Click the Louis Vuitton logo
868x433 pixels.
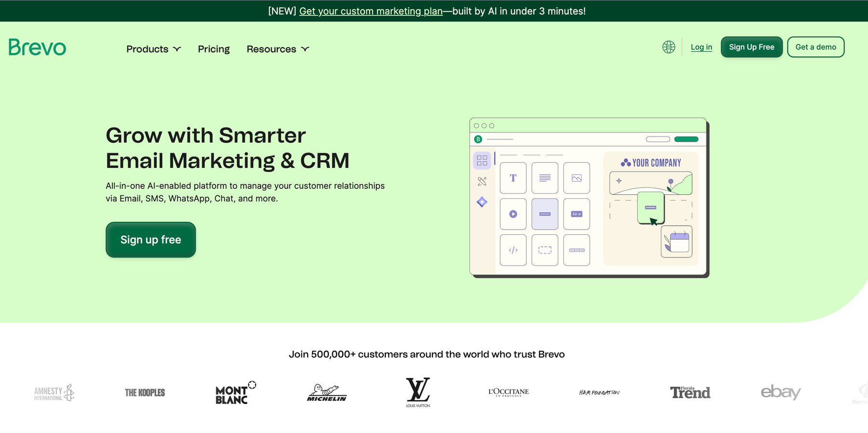click(418, 392)
